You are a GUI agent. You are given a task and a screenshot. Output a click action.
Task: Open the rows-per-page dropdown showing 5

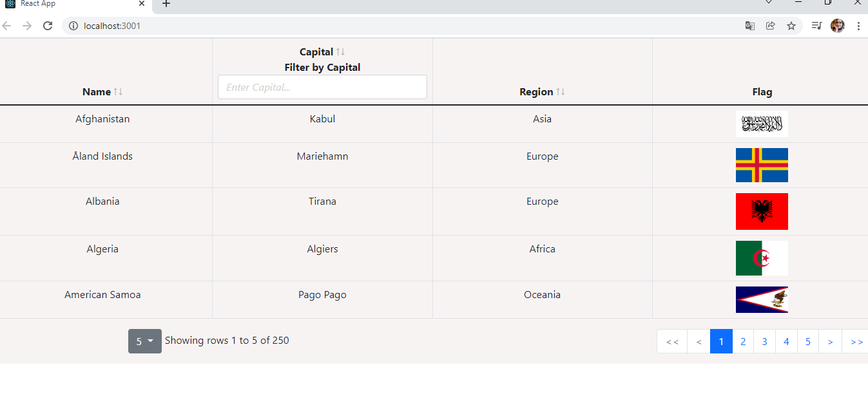[x=144, y=341]
